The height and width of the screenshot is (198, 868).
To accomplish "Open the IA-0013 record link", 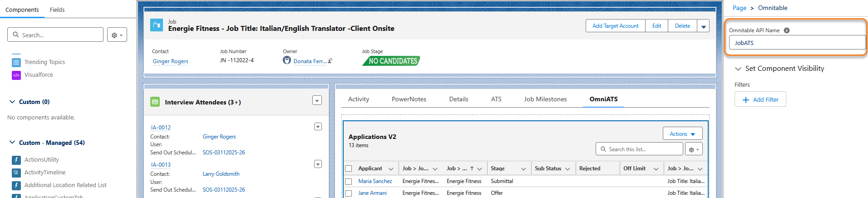I will click(x=161, y=165).
